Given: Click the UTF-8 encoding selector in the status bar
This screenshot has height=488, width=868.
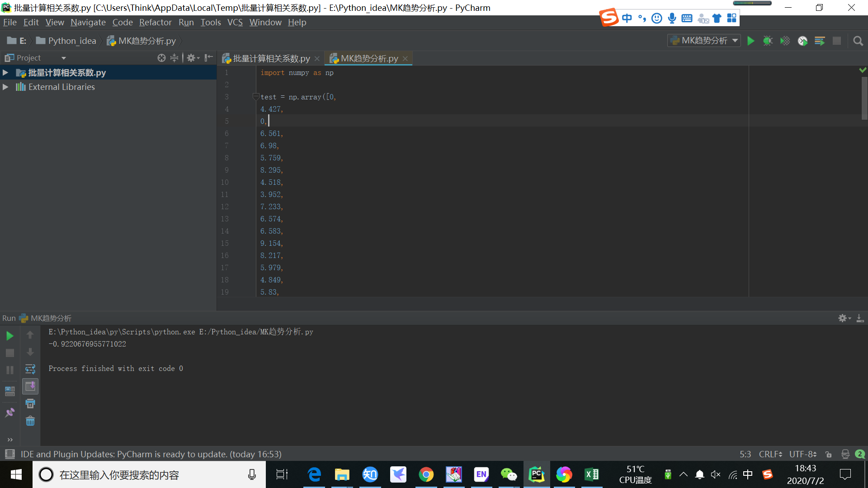Looking at the screenshot, I should [x=802, y=454].
